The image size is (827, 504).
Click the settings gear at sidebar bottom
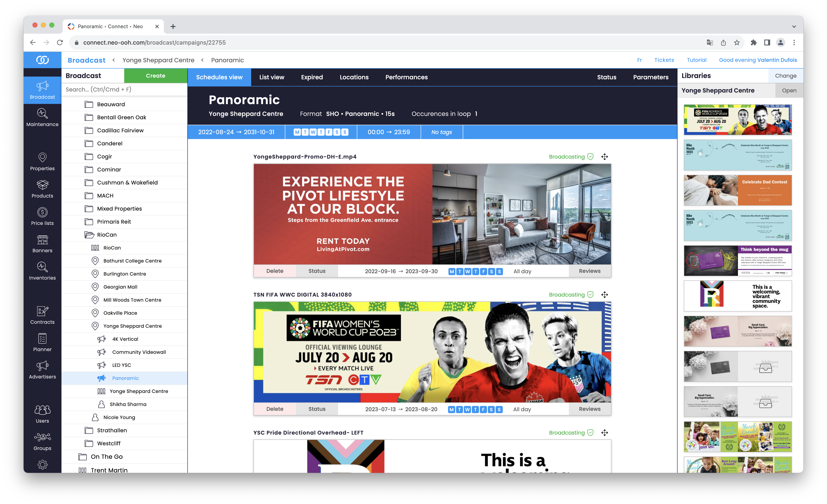pyautogui.click(x=42, y=465)
